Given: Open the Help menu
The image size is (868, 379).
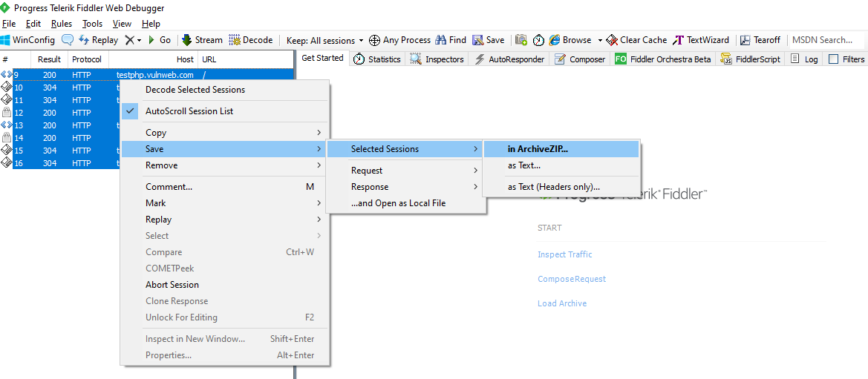Looking at the screenshot, I should coord(151,24).
